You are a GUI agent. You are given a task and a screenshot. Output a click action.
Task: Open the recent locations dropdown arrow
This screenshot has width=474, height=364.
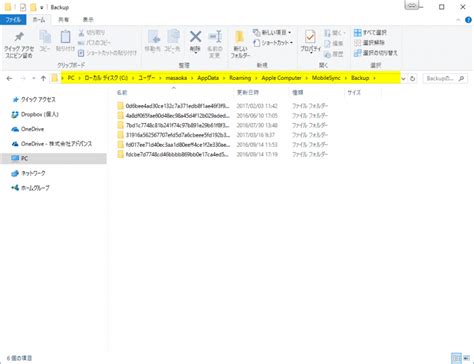[34, 78]
